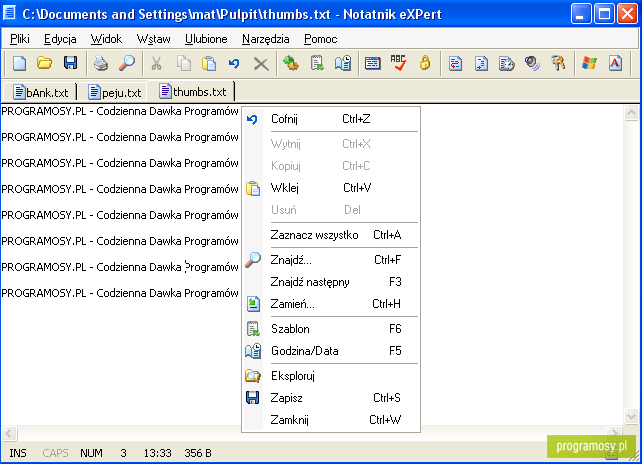Click the blue window panel toolbar icon

373,63
